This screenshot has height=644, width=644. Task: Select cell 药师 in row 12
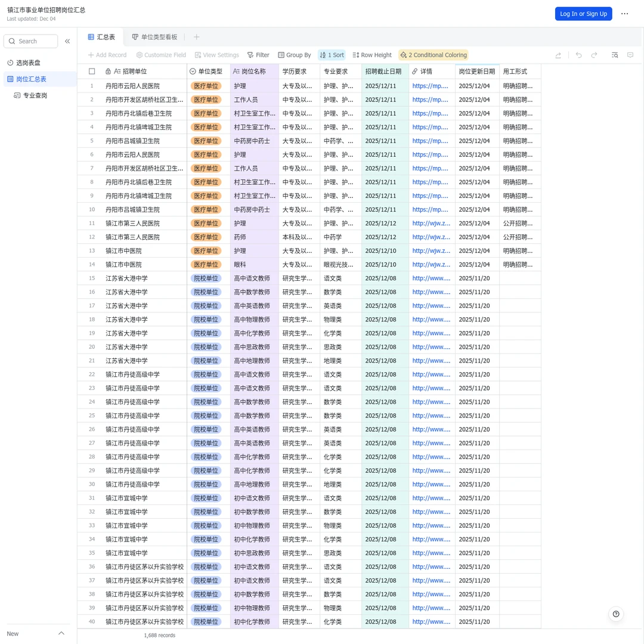point(254,237)
